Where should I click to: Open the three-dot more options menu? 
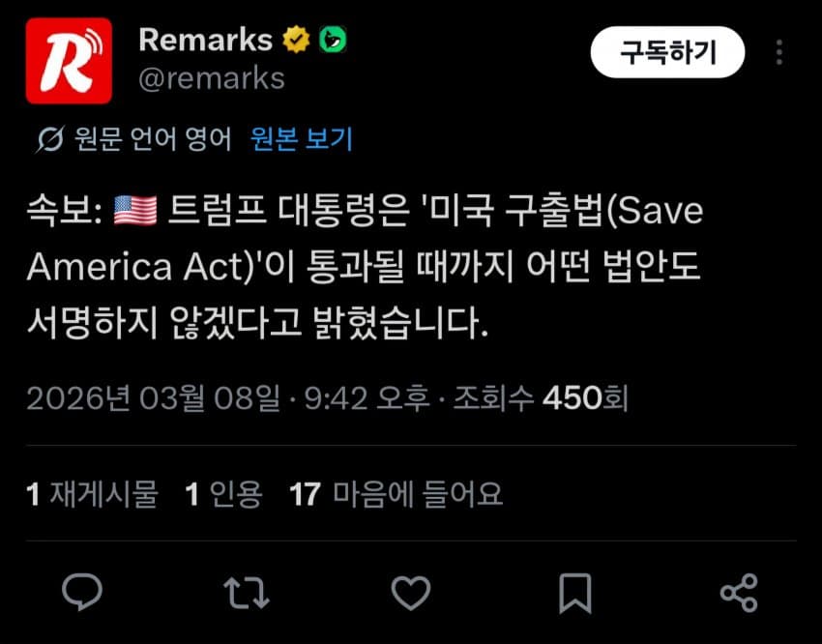(779, 52)
